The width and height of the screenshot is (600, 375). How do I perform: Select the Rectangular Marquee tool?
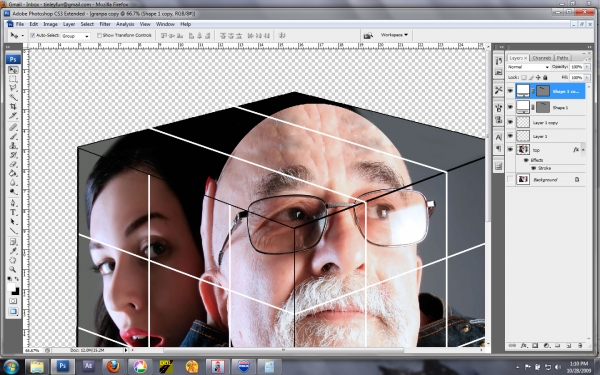click(x=13, y=79)
